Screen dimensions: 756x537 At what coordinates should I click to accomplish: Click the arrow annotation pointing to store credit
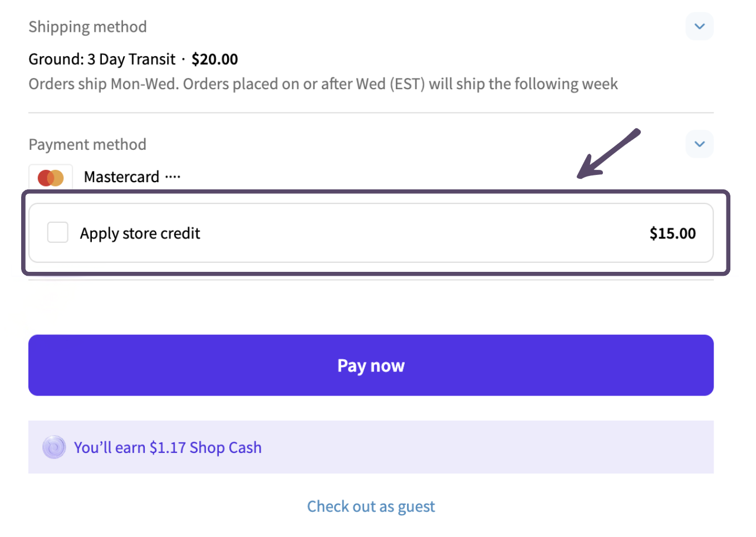click(x=608, y=154)
